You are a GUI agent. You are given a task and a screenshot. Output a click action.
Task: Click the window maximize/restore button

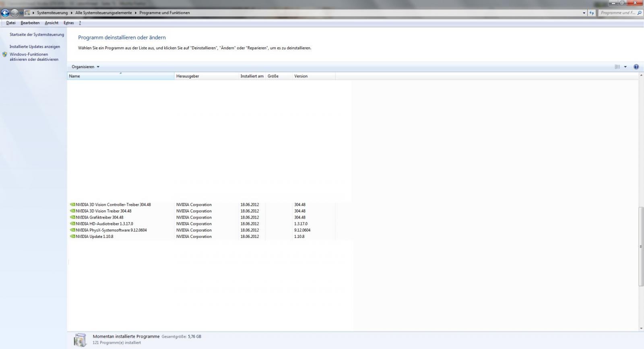click(x=622, y=3)
